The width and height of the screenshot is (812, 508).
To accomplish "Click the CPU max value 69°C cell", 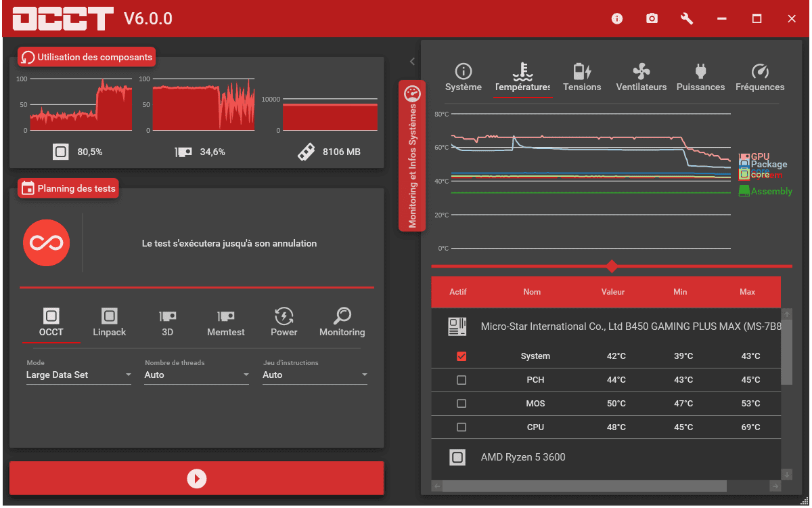I will pos(750,427).
